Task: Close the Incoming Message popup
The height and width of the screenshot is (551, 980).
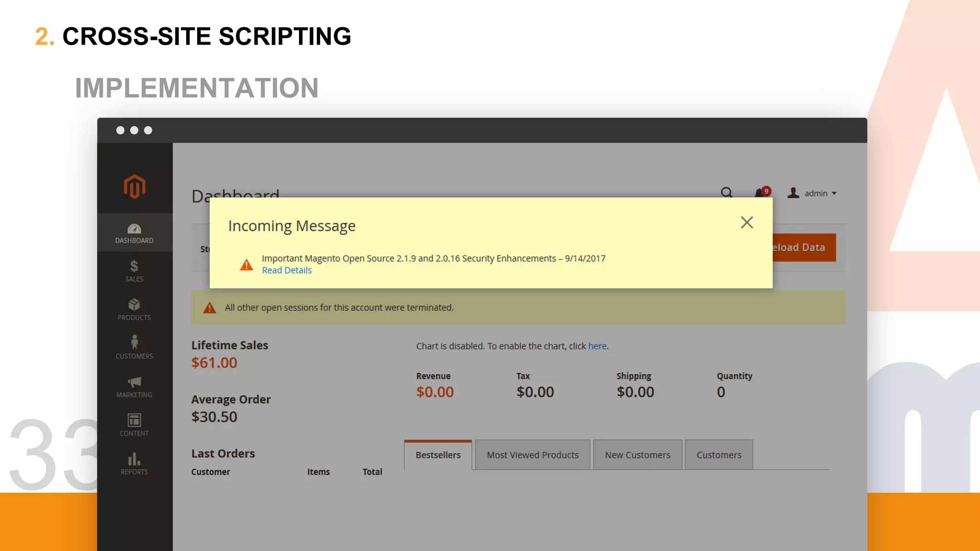Action: 747,222
